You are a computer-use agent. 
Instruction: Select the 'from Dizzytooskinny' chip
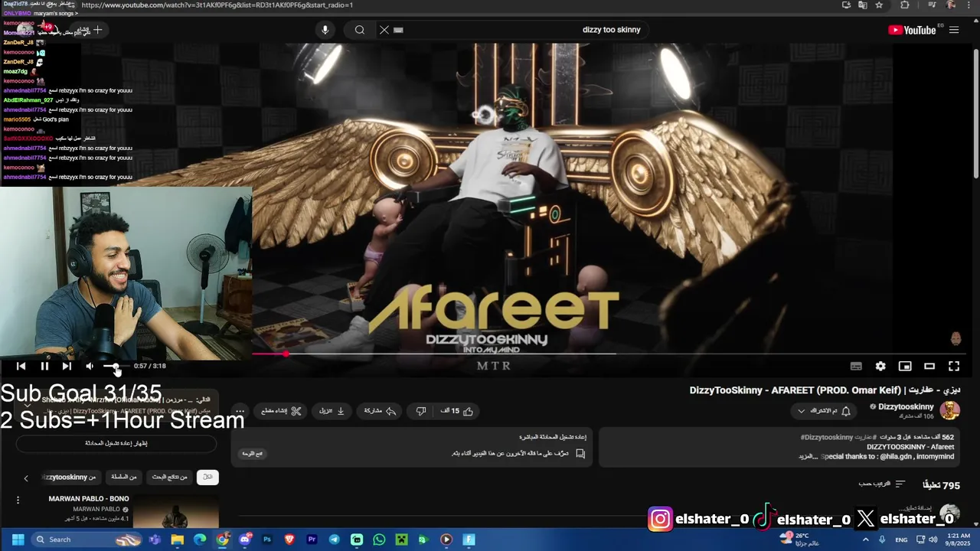click(x=70, y=477)
